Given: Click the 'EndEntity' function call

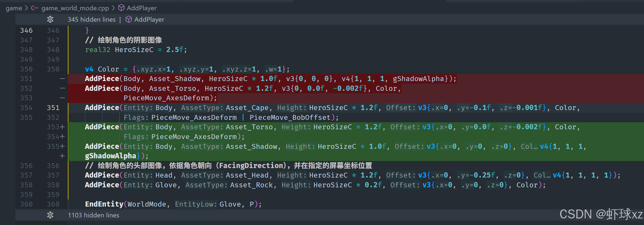Looking at the screenshot, I should [x=104, y=204].
